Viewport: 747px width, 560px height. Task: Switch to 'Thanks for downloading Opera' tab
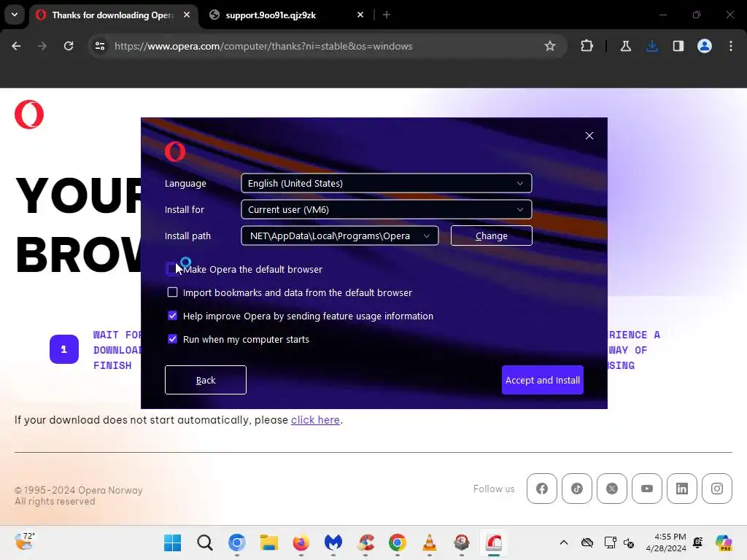coord(113,15)
